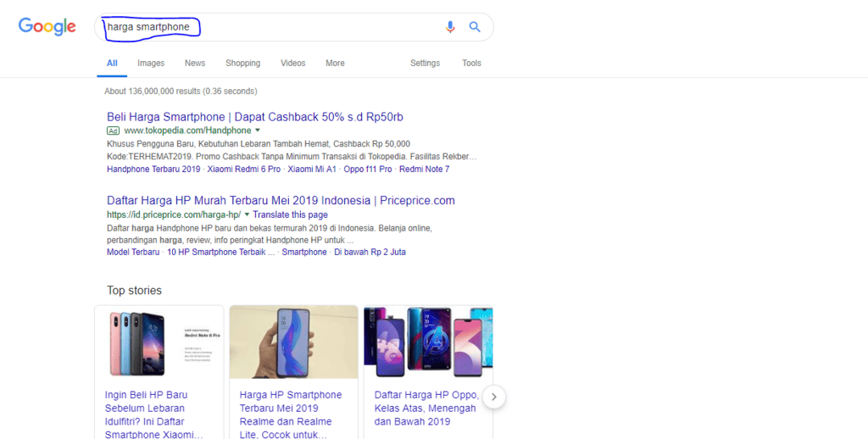Open Xiaomi Redmi 6 Pro sitelink

pyautogui.click(x=244, y=169)
